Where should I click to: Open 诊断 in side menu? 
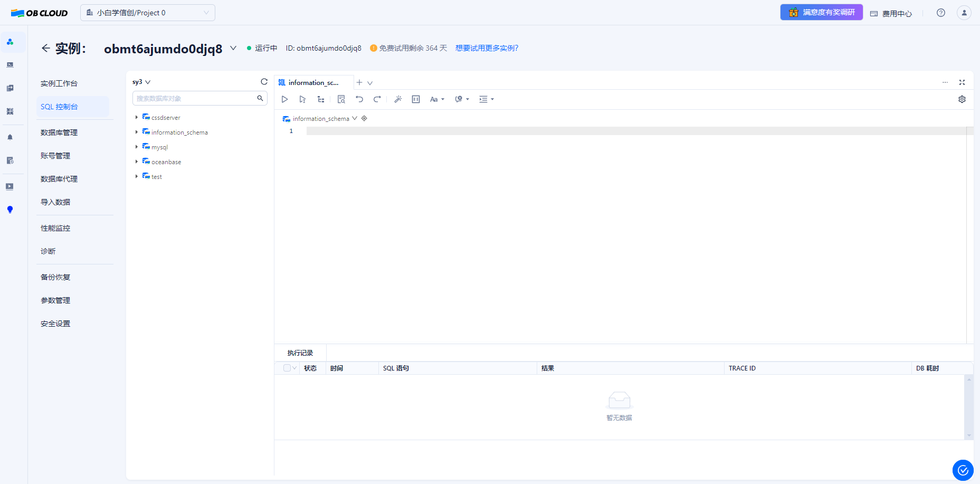[48, 251]
